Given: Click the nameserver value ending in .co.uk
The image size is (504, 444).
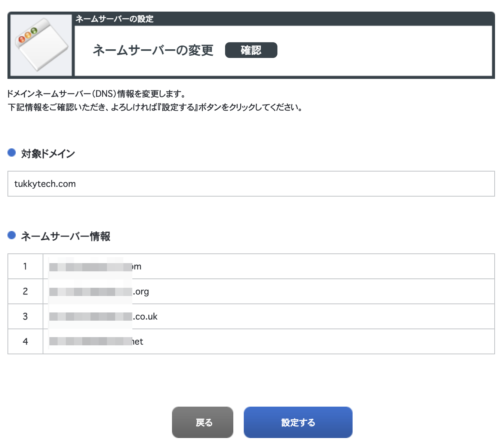Looking at the screenshot, I should pyautogui.click(x=103, y=317).
